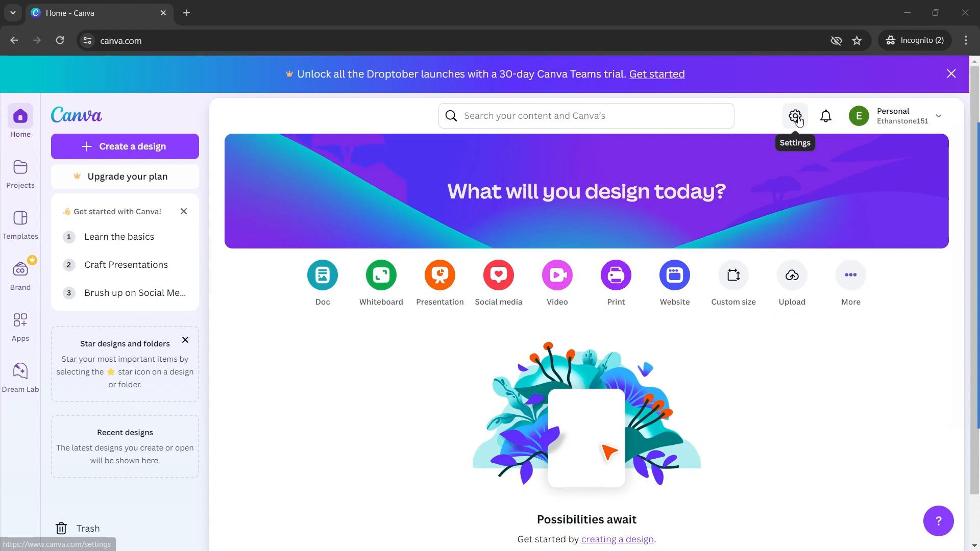Click the Upload icon

click(x=792, y=274)
